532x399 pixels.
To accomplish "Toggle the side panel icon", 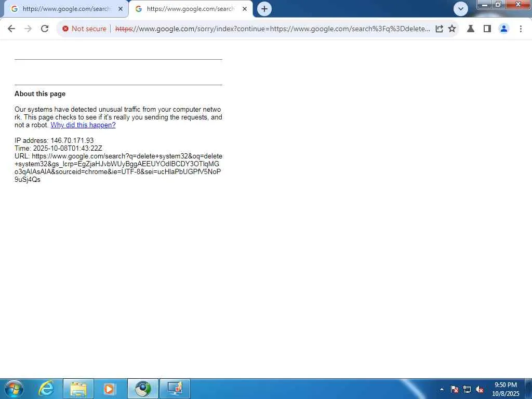I will [487, 29].
